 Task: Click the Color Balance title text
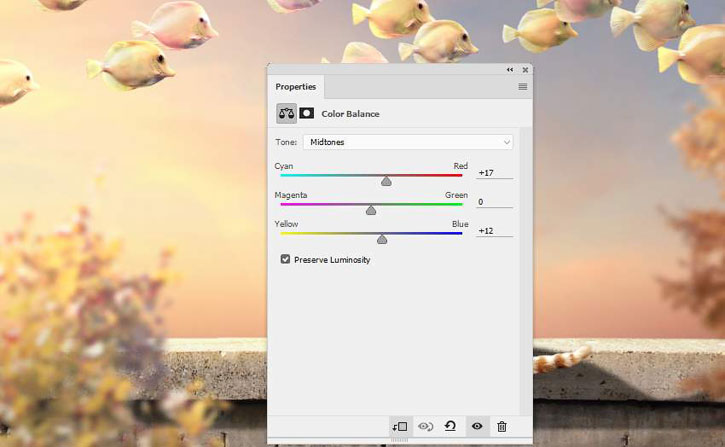pyautogui.click(x=350, y=114)
